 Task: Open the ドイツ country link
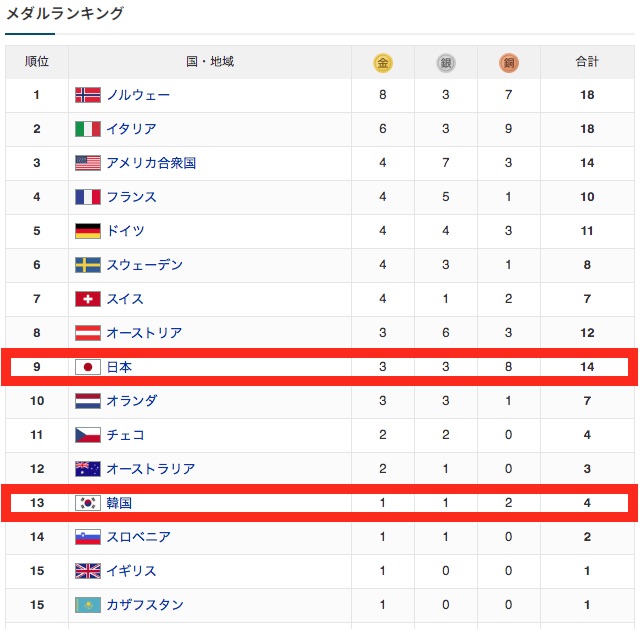pyautogui.click(x=125, y=231)
